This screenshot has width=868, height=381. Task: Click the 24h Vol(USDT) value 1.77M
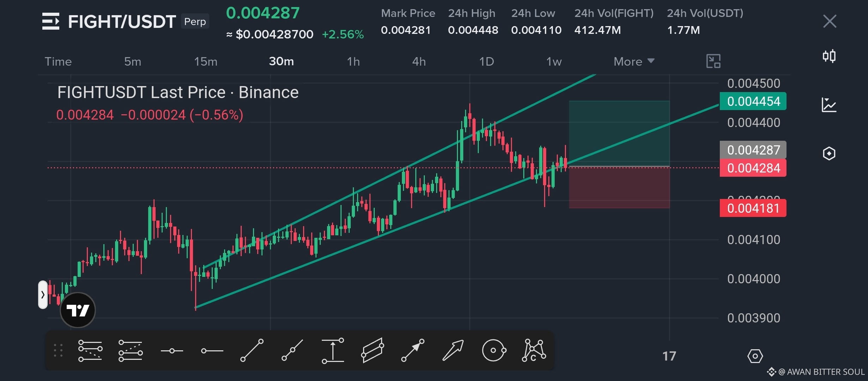[x=683, y=30]
